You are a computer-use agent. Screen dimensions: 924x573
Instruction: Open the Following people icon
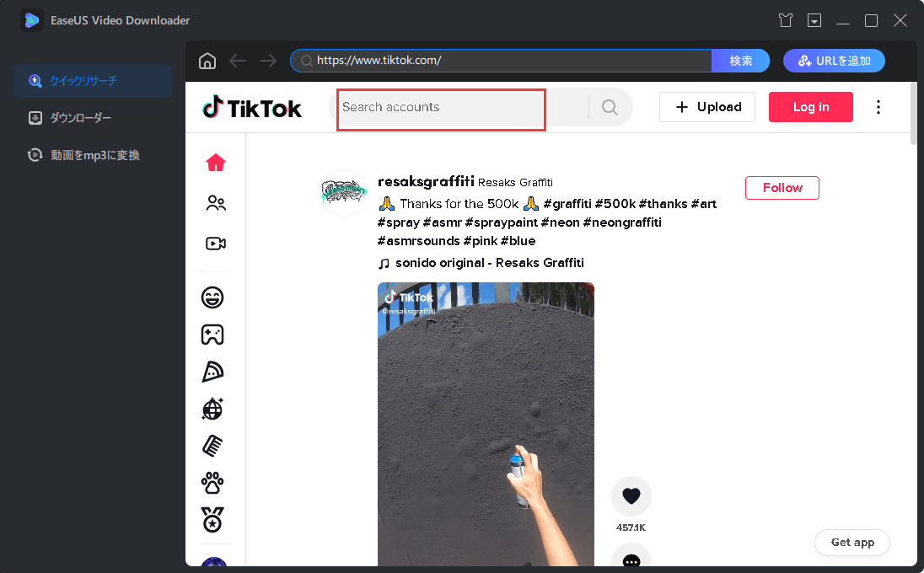[x=216, y=203]
